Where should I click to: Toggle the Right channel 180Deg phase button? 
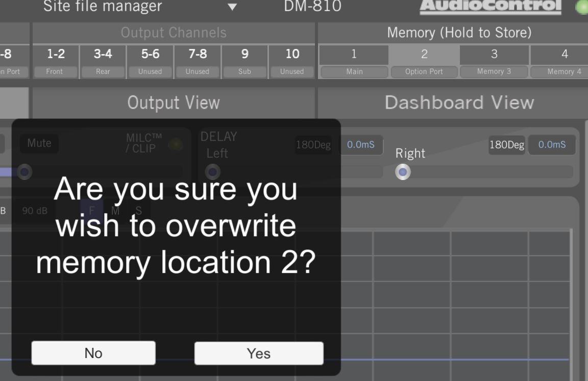click(507, 145)
